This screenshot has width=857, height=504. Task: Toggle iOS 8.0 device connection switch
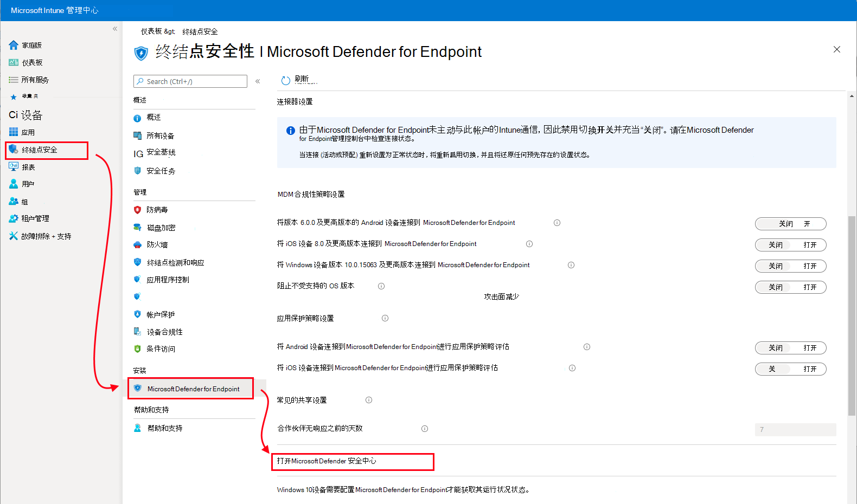click(x=790, y=245)
